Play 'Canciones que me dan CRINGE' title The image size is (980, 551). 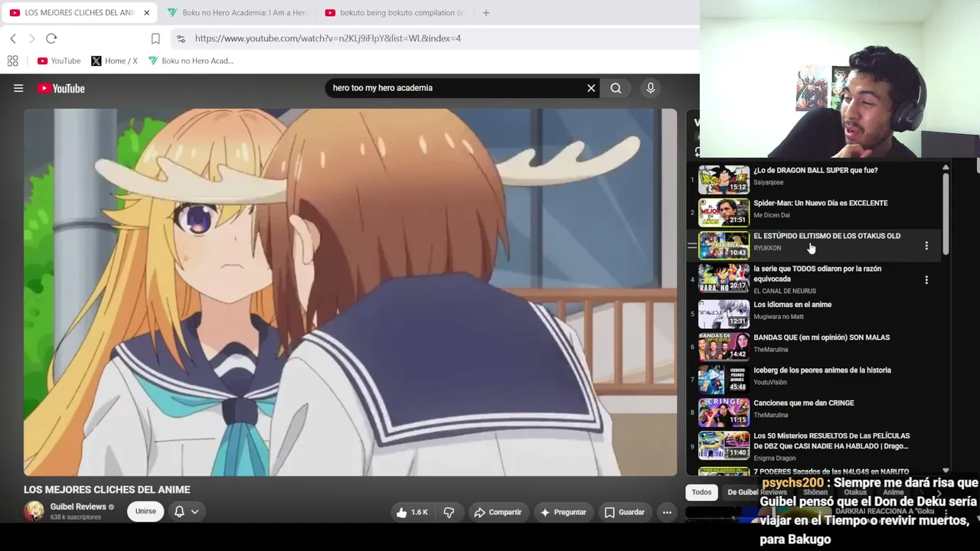[x=803, y=403]
